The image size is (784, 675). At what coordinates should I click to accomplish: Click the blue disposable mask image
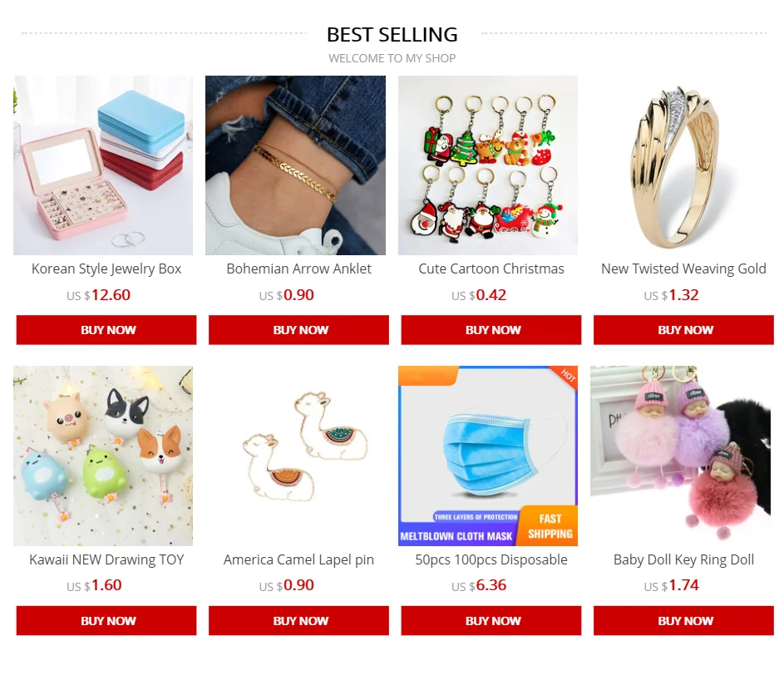(x=488, y=456)
